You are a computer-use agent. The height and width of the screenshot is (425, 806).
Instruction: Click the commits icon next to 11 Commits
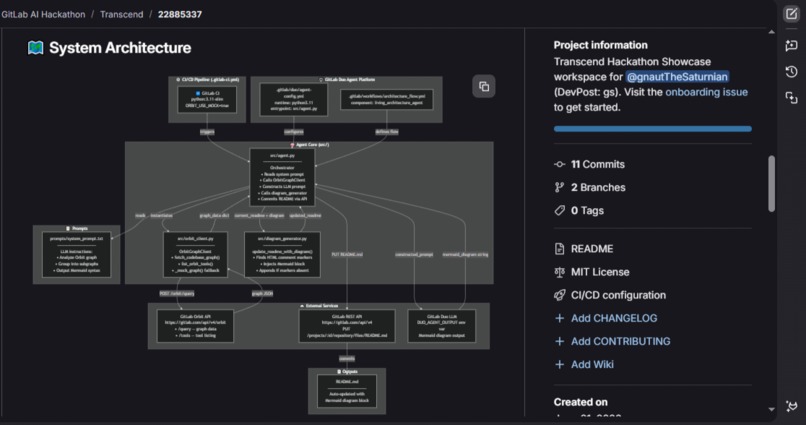coord(559,164)
